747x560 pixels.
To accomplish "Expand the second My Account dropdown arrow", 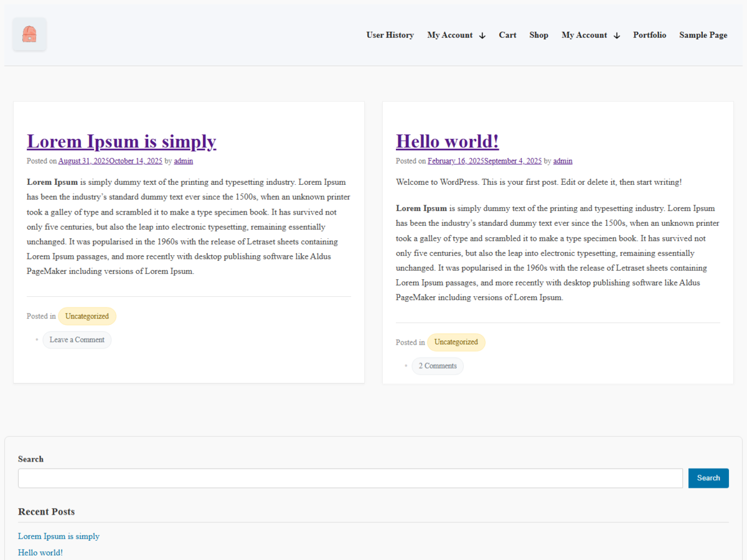I will 617,35.
